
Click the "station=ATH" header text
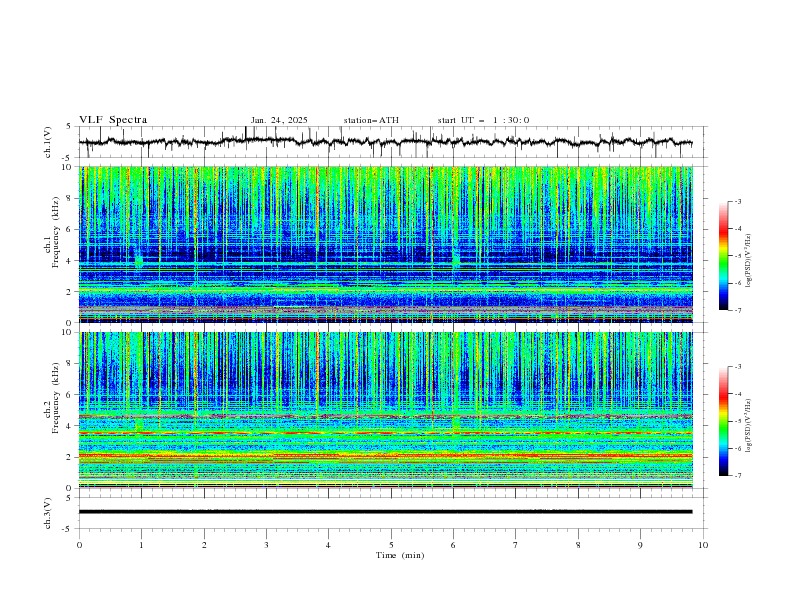371,120
